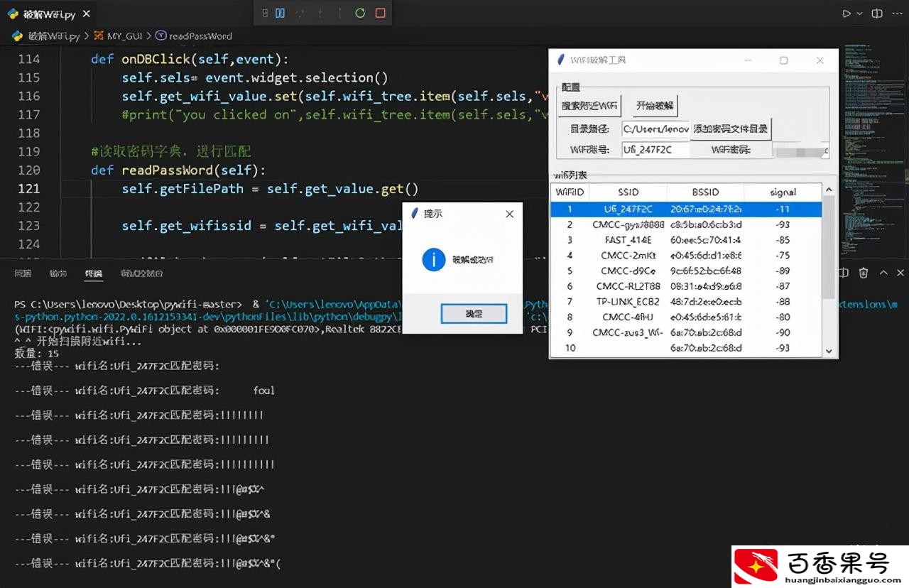
Task: Click the signal column header
Action: tap(783, 192)
